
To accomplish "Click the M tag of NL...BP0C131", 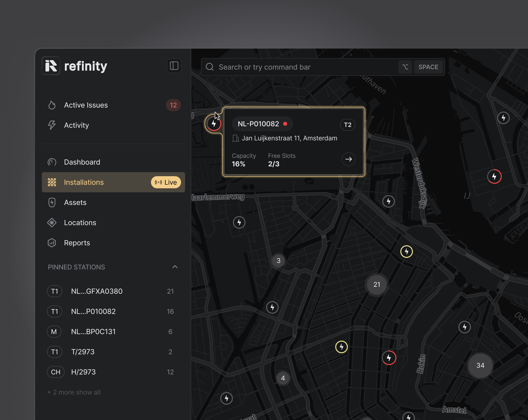I will (x=54, y=332).
